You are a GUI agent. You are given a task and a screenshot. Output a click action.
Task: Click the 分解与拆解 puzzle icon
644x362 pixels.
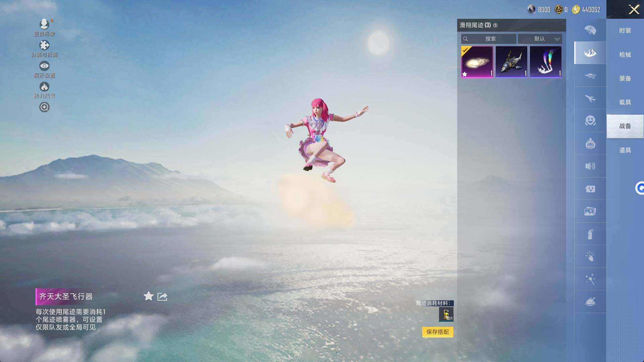(44, 45)
